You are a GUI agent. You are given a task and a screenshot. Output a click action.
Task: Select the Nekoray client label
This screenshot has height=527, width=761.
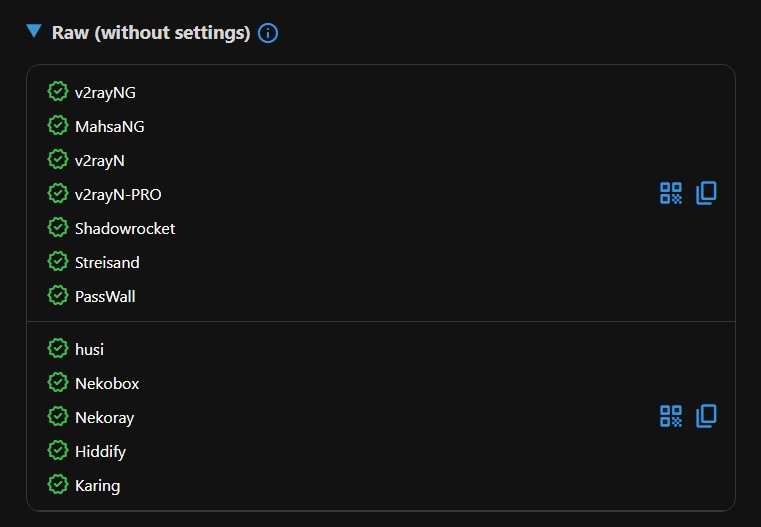tap(104, 417)
